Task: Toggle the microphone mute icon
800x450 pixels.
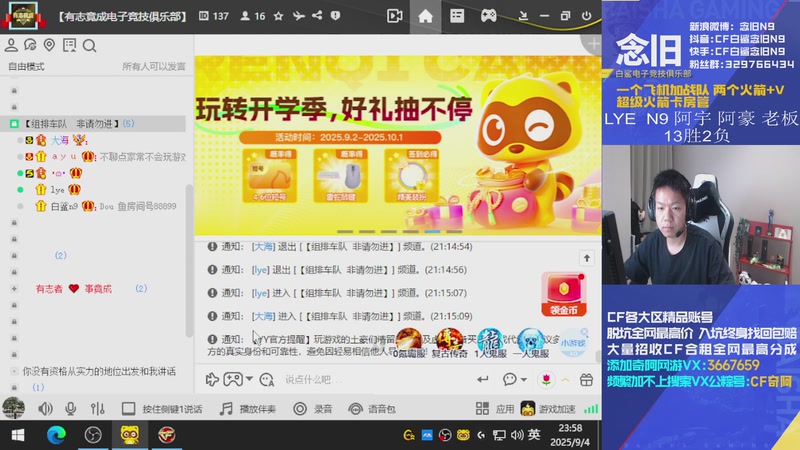Action: (71, 409)
